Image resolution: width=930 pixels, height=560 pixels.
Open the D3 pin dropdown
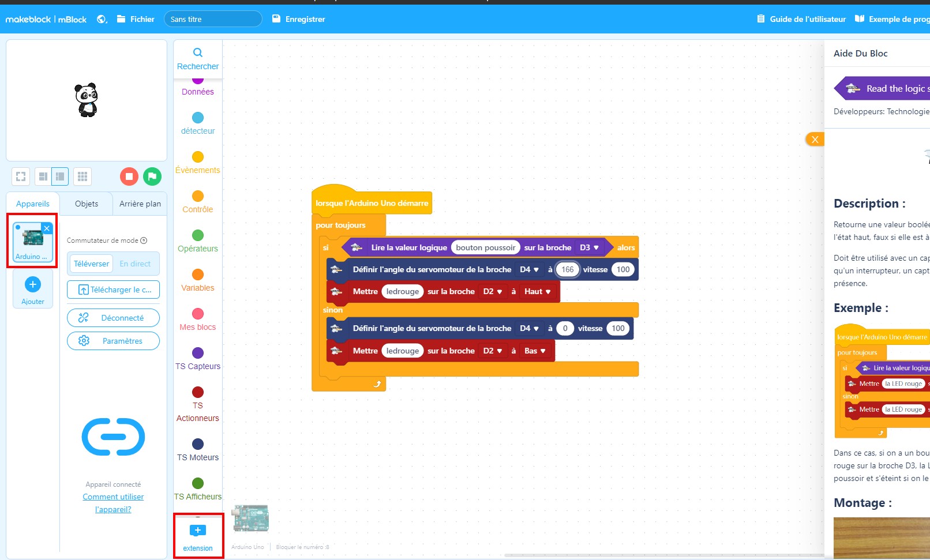(590, 247)
